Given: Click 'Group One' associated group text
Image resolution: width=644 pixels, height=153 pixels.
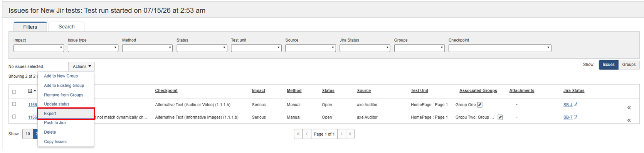Looking at the screenshot, I should click(x=466, y=105).
